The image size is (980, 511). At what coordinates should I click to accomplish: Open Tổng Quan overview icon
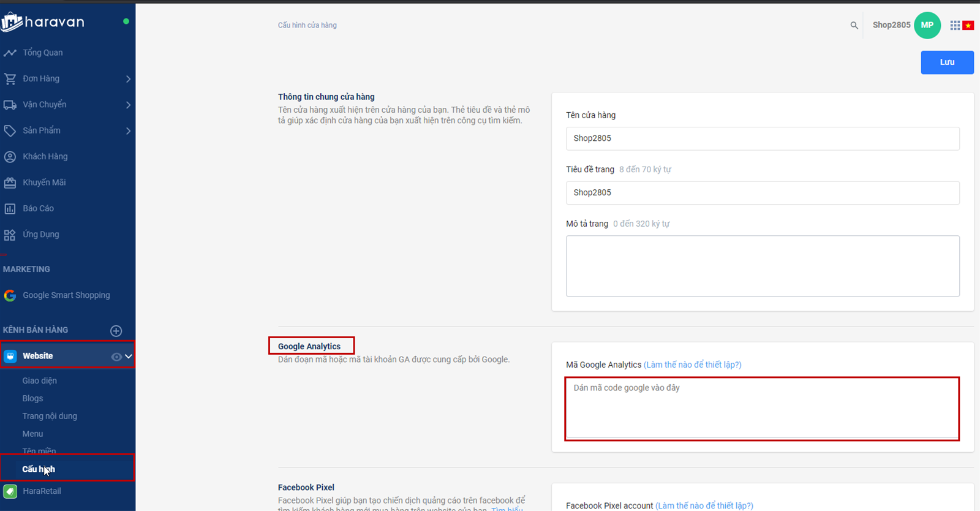click(10, 53)
